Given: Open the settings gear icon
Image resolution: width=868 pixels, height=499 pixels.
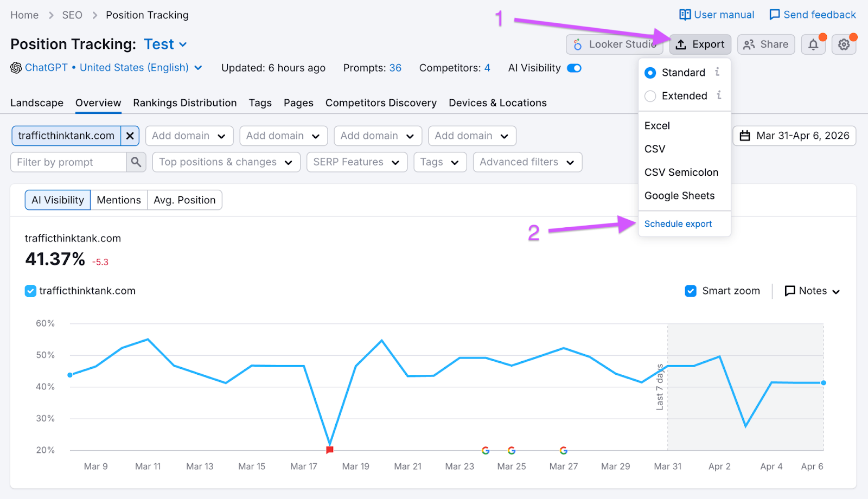Looking at the screenshot, I should 844,44.
